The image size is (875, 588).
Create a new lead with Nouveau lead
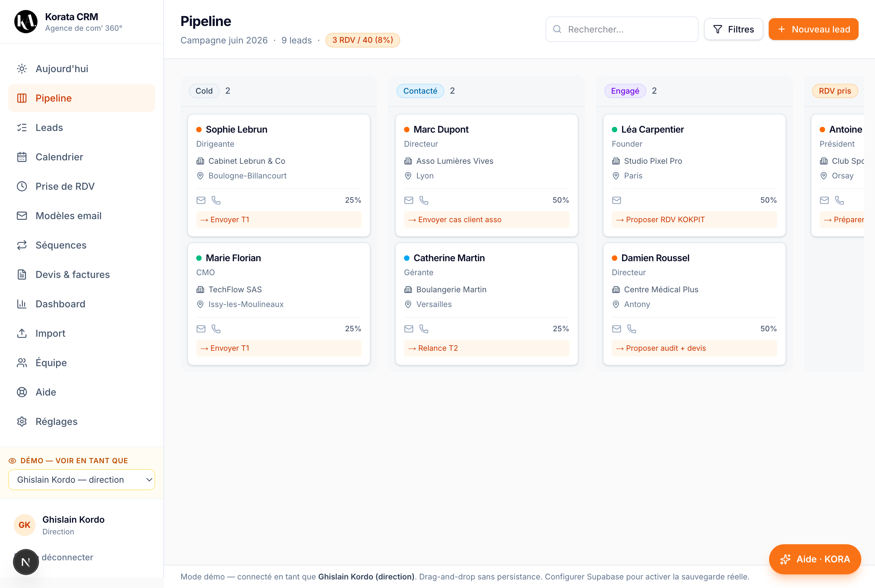point(813,29)
